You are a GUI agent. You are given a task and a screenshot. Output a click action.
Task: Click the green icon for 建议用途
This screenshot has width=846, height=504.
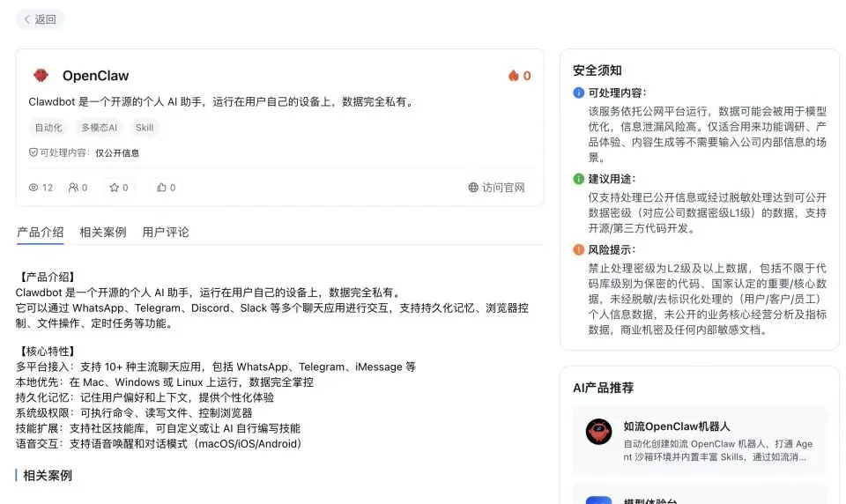[578, 179]
